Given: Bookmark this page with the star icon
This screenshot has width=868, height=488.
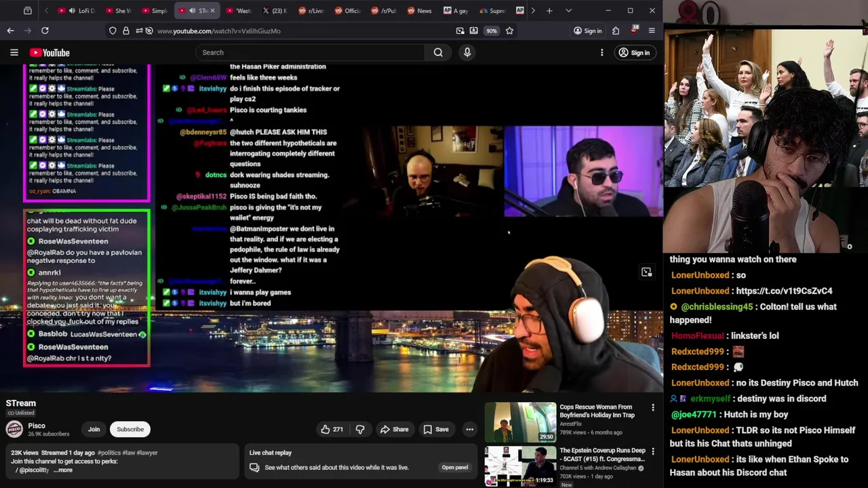Looking at the screenshot, I should [x=509, y=30].
